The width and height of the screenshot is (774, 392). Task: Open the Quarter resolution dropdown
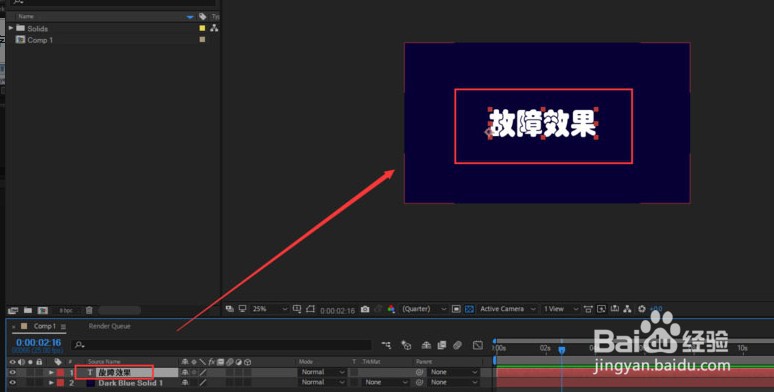pyautogui.click(x=424, y=309)
